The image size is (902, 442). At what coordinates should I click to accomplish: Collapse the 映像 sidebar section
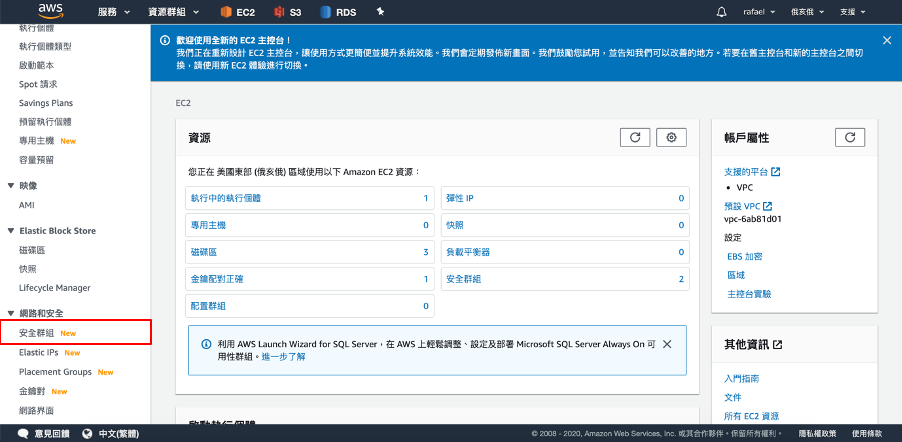[10, 186]
